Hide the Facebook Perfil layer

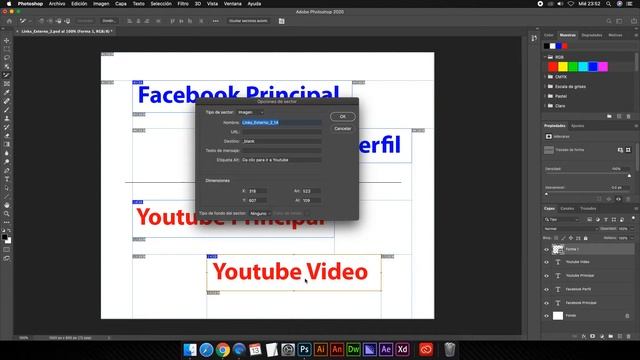(547, 289)
